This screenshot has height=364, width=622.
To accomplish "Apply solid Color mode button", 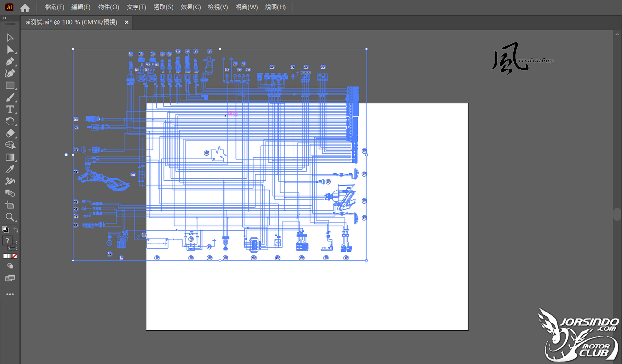I will [5, 256].
